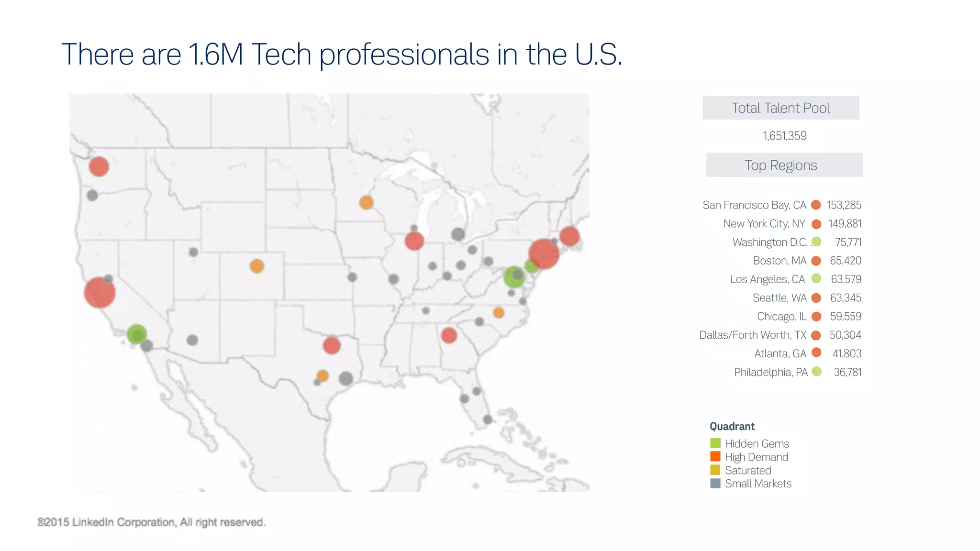Click the slide title about 1.6M Tech professionals
Image resolution: width=980 pixels, height=551 pixels.
(x=342, y=55)
